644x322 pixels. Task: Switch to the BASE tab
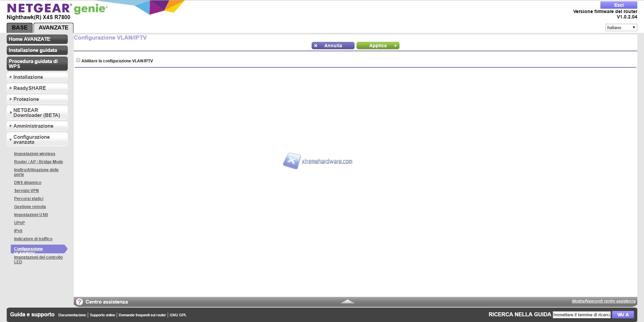pyautogui.click(x=19, y=28)
